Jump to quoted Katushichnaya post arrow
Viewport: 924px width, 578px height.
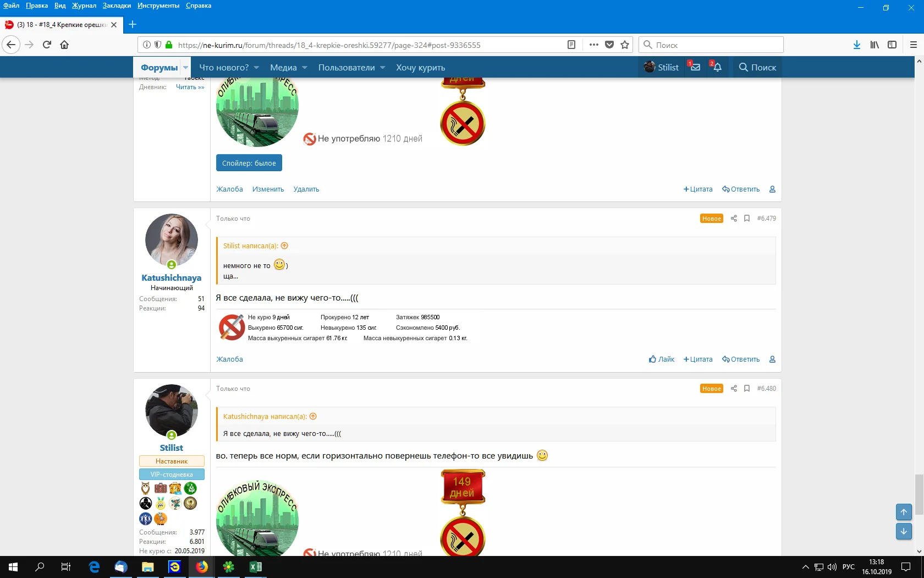pyautogui.click(x=313, y=417)
